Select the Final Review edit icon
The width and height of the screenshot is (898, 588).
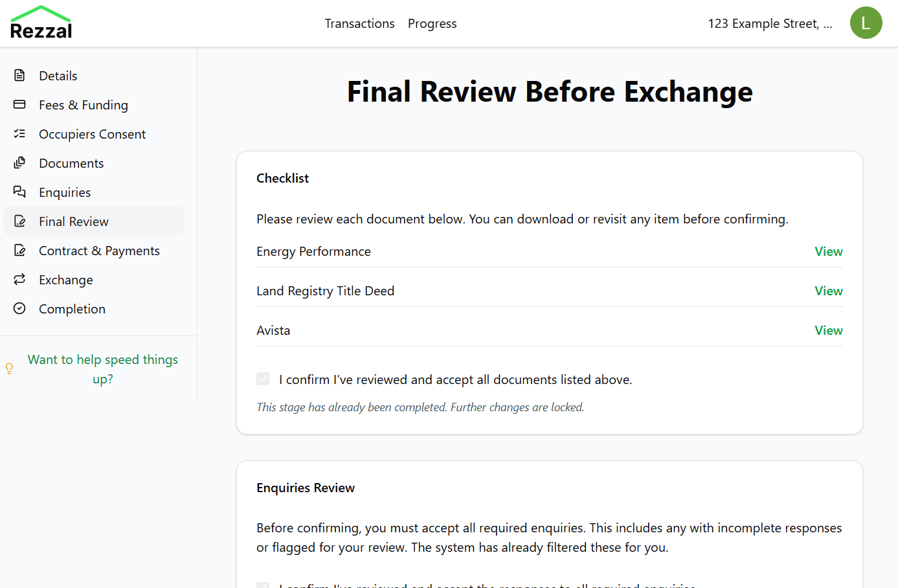tap(20, 221)
